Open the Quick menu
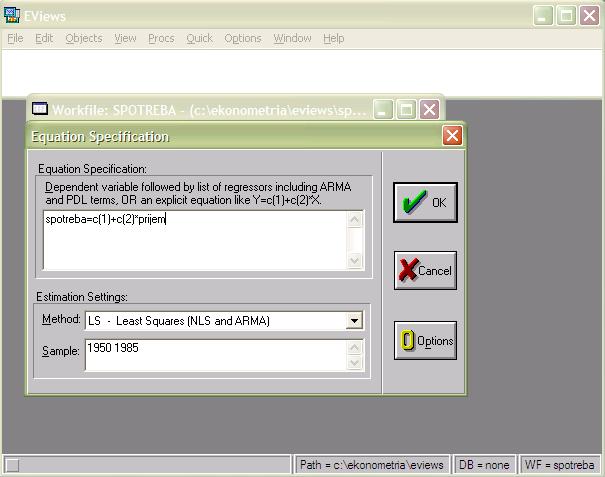Screen dimensions: 605x477 199,38
